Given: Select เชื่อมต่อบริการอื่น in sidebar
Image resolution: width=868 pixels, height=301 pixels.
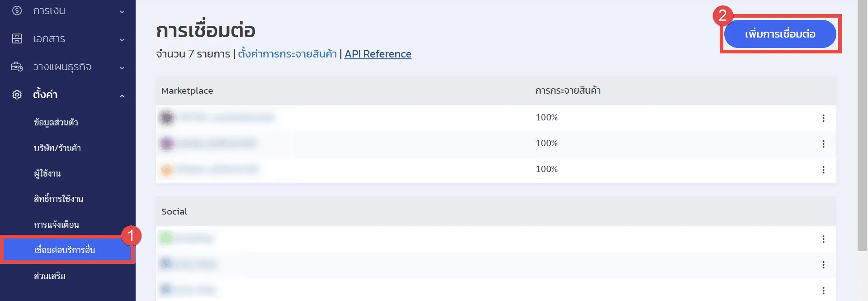Looking at the screenshot, I should coord(65,250).
